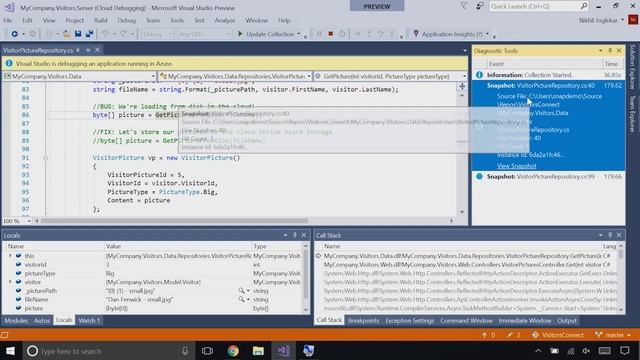Click the editor horizontal scrollbar

174,221
